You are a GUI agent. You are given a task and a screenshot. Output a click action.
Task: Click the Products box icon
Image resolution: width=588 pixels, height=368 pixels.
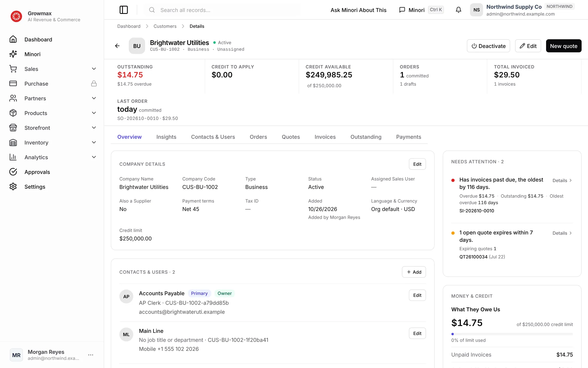13,113
